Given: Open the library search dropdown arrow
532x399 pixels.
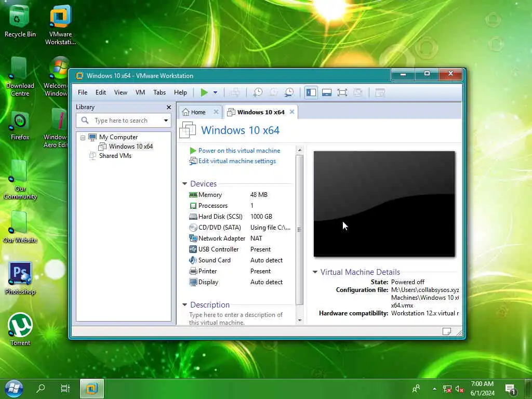Looking at the screenshot, I should click(x=166, y=121).
